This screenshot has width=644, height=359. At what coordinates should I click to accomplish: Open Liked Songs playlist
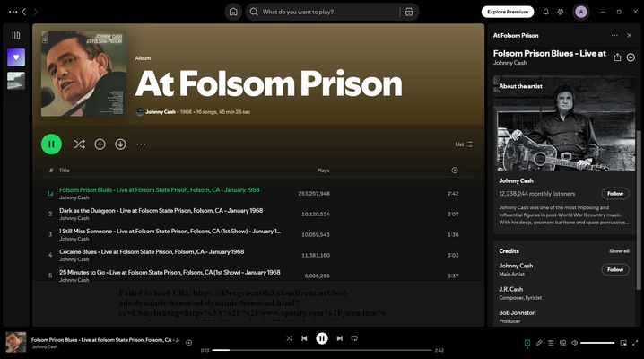click(16, 57)
